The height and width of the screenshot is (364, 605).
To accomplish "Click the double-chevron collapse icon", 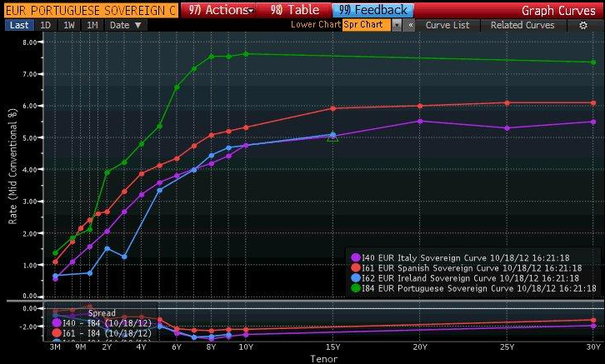I will 410,25.
